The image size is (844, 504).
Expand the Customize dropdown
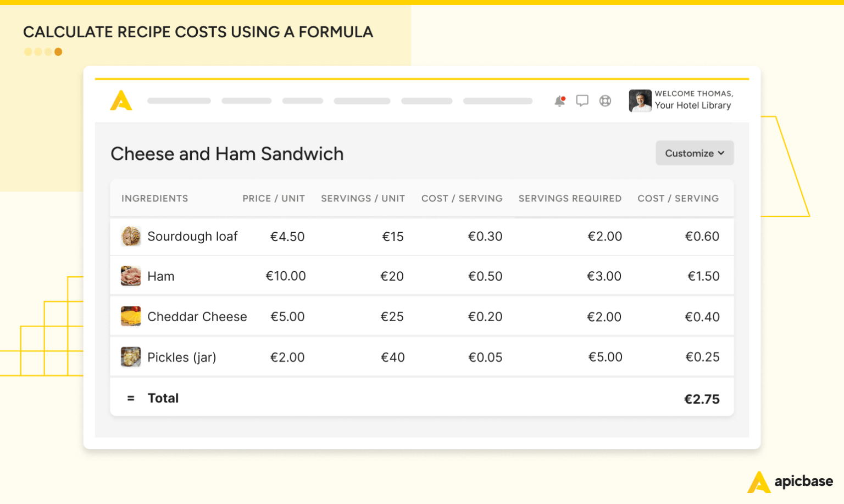pos(694,153)
